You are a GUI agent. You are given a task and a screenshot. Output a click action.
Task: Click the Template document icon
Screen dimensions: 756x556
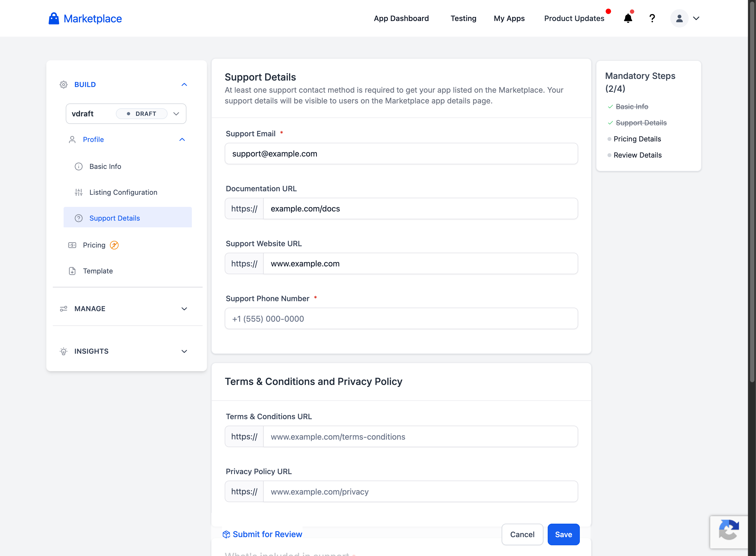point(72,271)
